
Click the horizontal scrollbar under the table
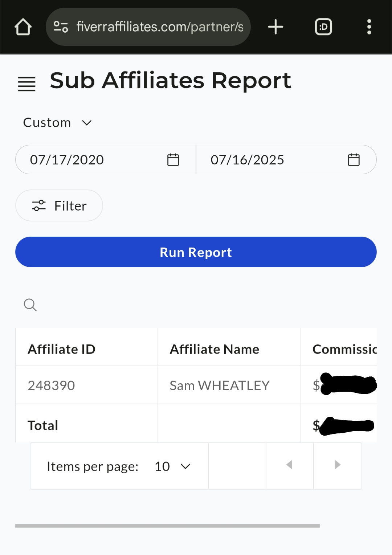point(167,526)
